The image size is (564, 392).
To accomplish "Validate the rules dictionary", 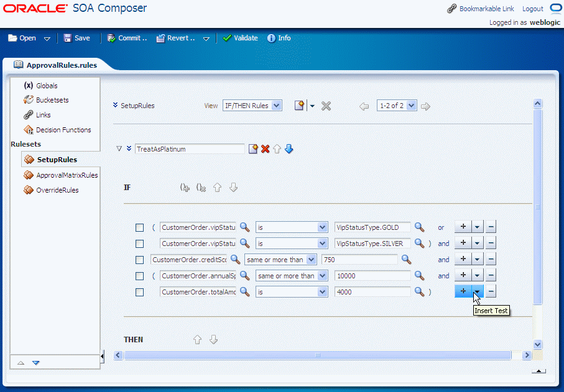I will pos(240,38).
